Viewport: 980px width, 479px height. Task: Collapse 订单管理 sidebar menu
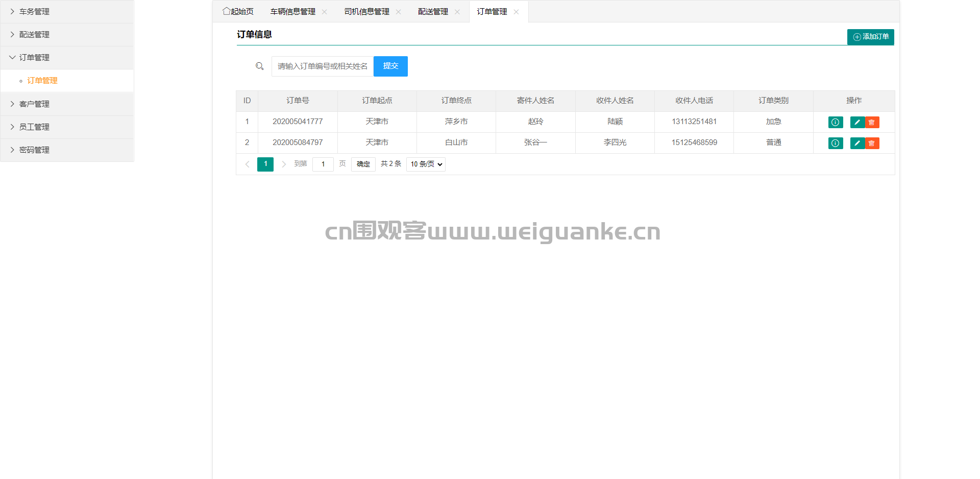point(67,58)
